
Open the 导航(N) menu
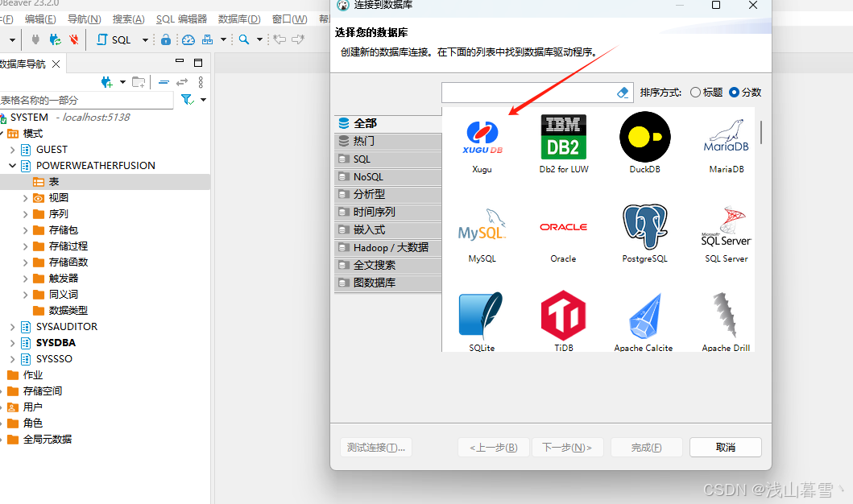point(85,19)
